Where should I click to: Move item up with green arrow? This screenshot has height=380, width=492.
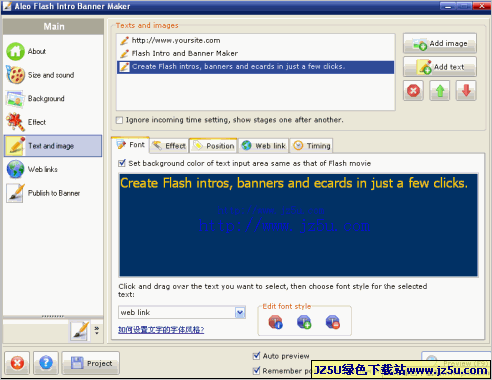(440, 91)
